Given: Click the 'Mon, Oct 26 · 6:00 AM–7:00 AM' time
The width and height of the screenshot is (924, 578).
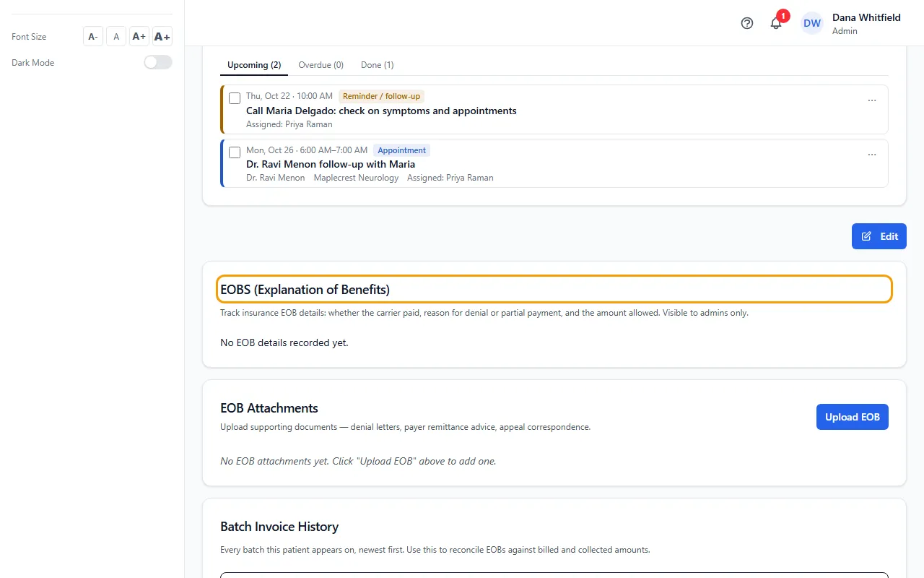Looking at the screenshot, I should pyautogui.click(x=307, y=150).
